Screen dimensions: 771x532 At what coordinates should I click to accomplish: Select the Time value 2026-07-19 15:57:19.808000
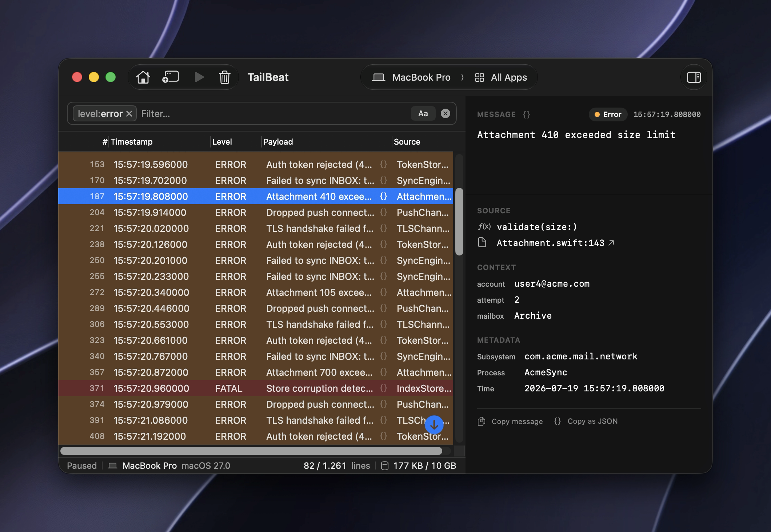pyautogui.click(x=594, y=388)
